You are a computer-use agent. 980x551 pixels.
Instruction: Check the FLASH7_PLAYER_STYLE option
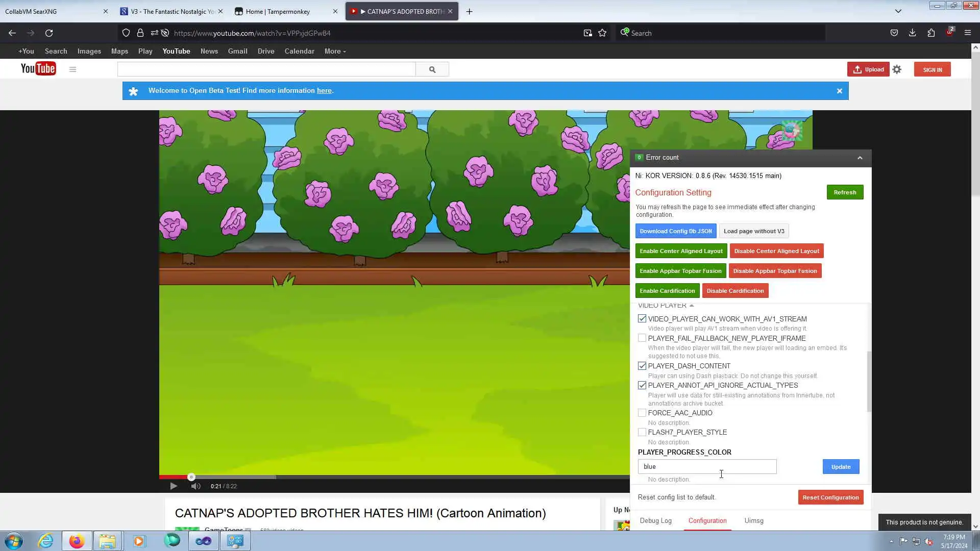[642, 432]
